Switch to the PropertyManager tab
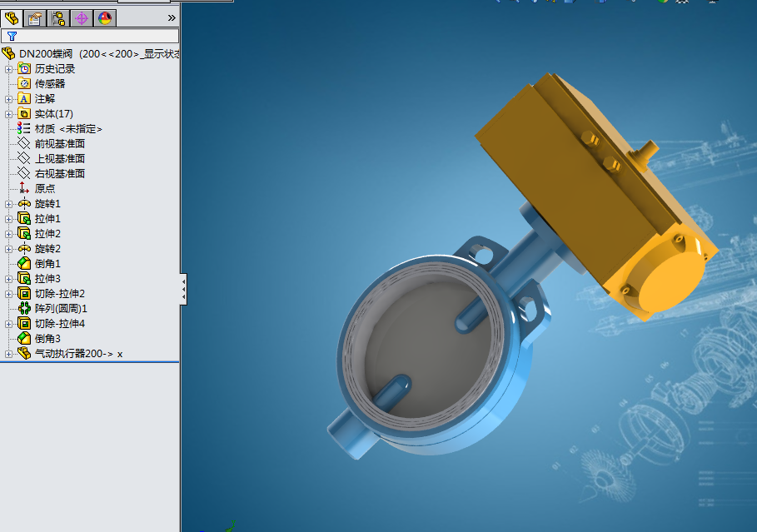Viewport: 757px width, 532px height. (x=35, y=18)
